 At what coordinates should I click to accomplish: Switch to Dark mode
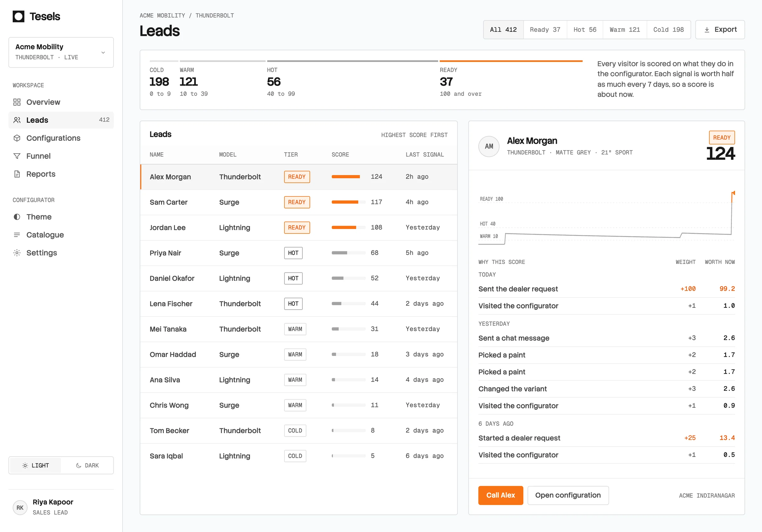[87, 465]
